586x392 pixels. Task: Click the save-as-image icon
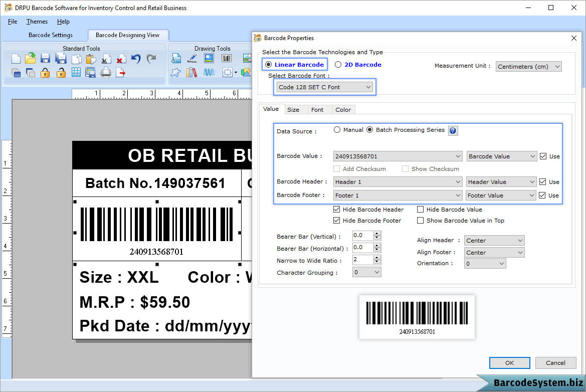(x=90, y=73)
